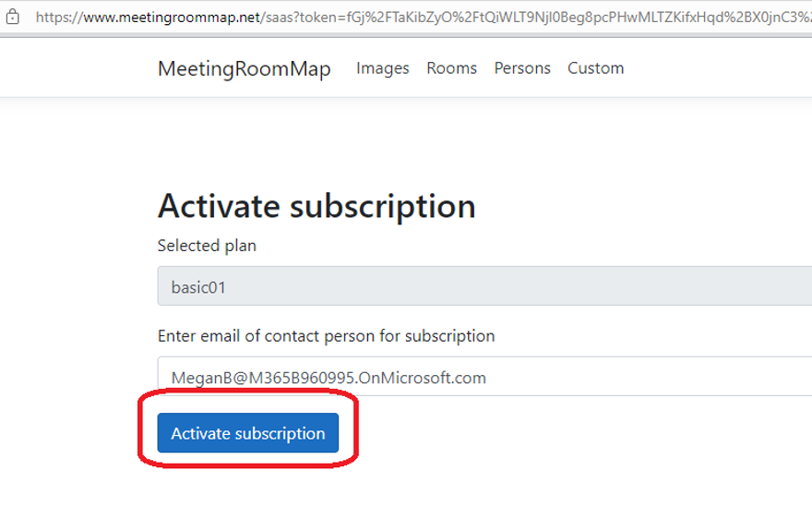Click the blue Activate subscription button
This screenshot has width=812, height=519.
pos(248,433)
